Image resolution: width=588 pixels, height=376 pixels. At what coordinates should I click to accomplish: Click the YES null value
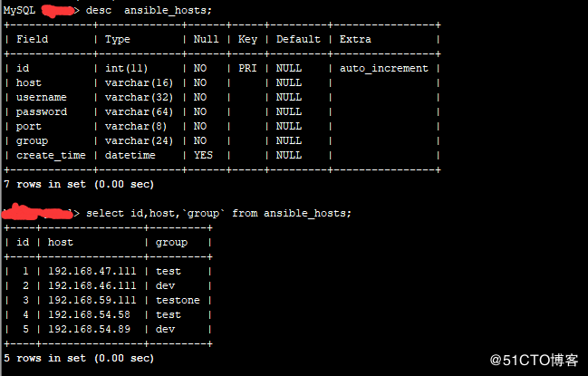pos(203,155)
